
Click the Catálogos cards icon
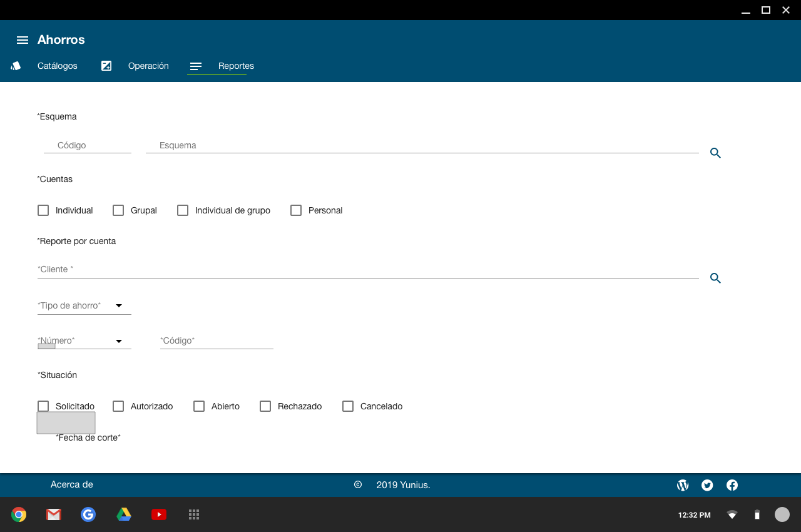(x=16, y=66)
